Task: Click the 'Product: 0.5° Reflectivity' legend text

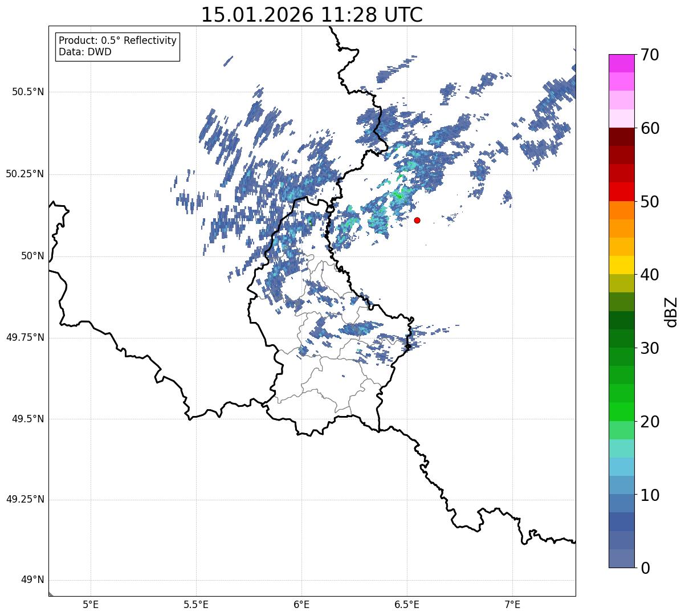Action: point(117,41)
